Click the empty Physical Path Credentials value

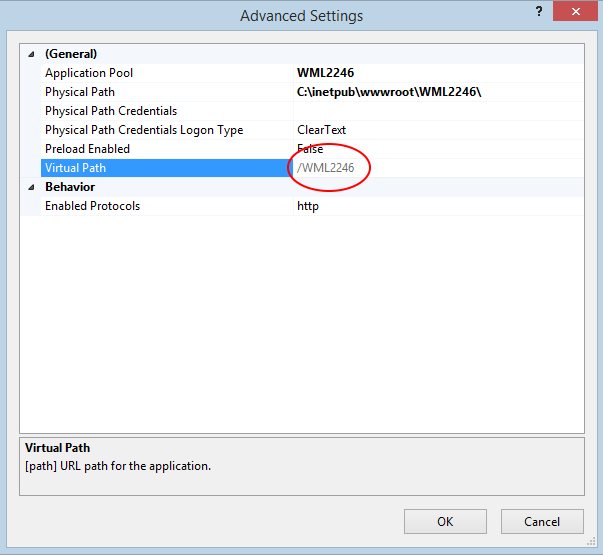[438, 111]
